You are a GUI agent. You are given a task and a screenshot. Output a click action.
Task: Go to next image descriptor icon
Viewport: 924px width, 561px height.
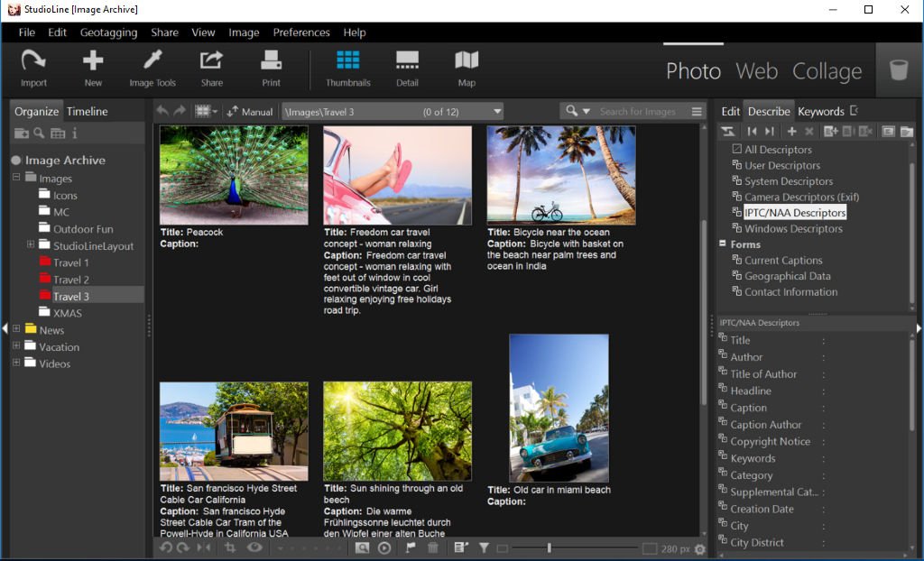click(769, 132)
